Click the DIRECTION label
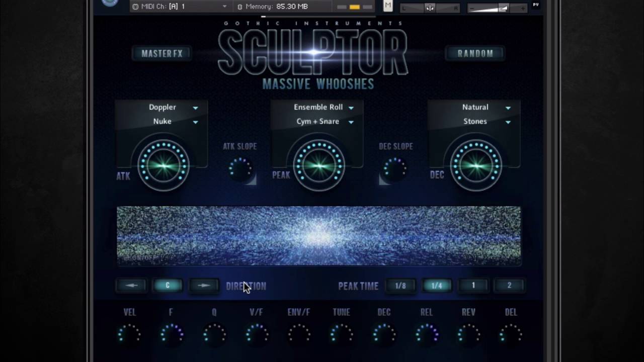 246,286
